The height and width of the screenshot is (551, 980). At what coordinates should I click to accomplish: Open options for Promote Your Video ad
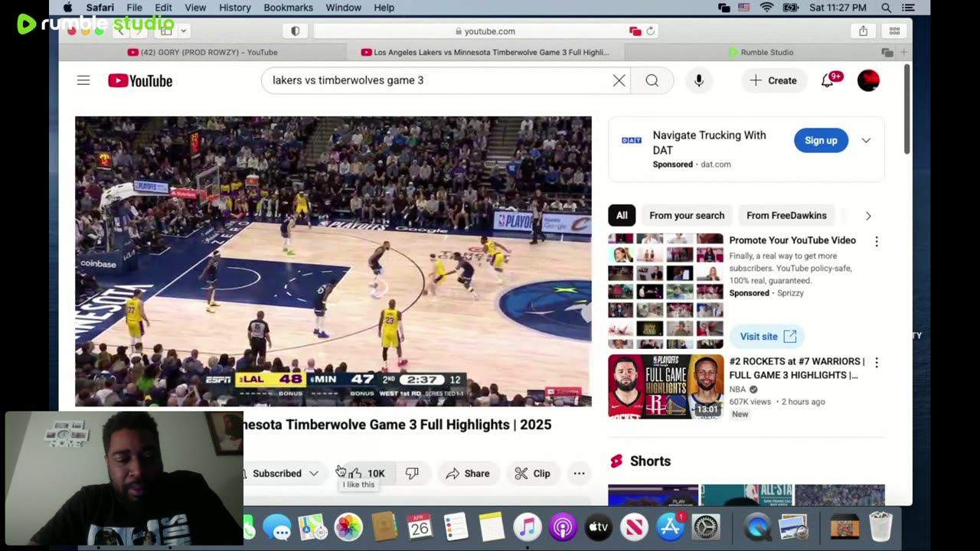pyautogui.click(x=877, y=241)
